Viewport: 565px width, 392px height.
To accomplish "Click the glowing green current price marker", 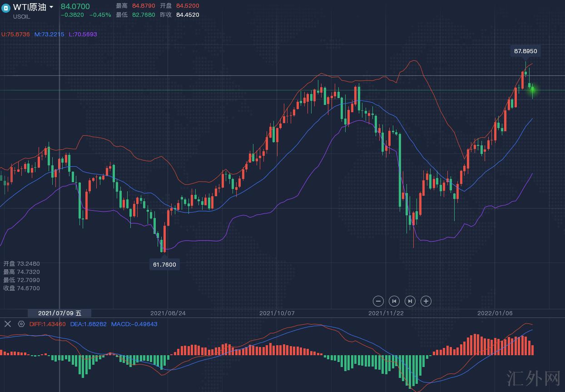I will 532,90.
